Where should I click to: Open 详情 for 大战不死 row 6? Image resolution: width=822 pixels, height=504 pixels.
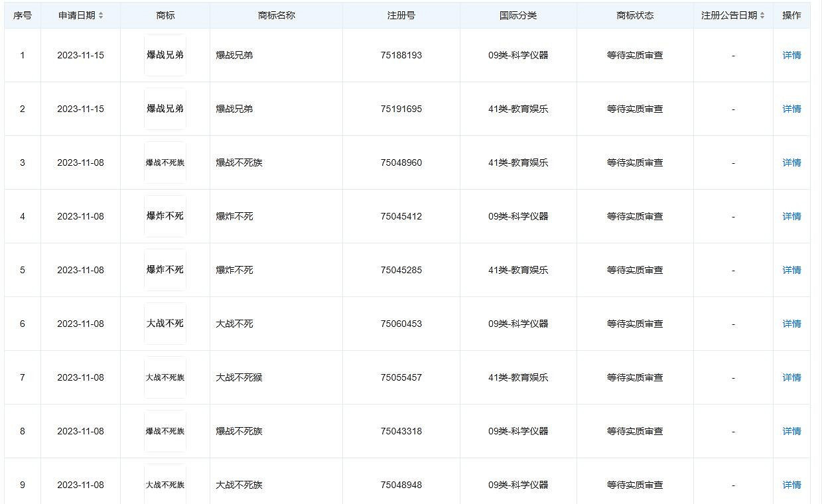click(791, 324)
